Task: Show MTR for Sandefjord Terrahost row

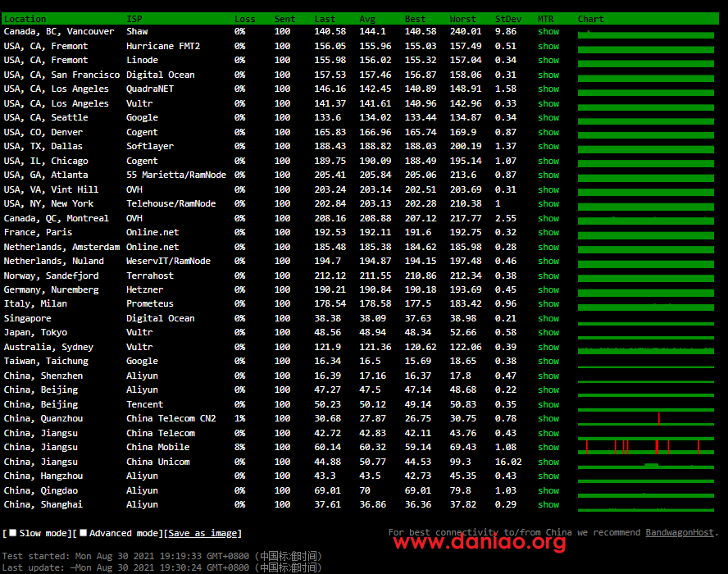Action: (548, 276)
